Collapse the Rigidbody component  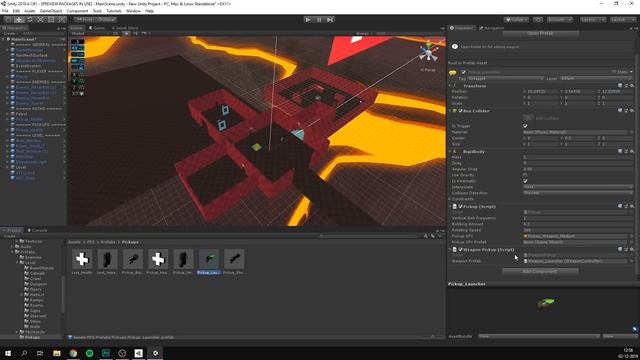(451, 151)
